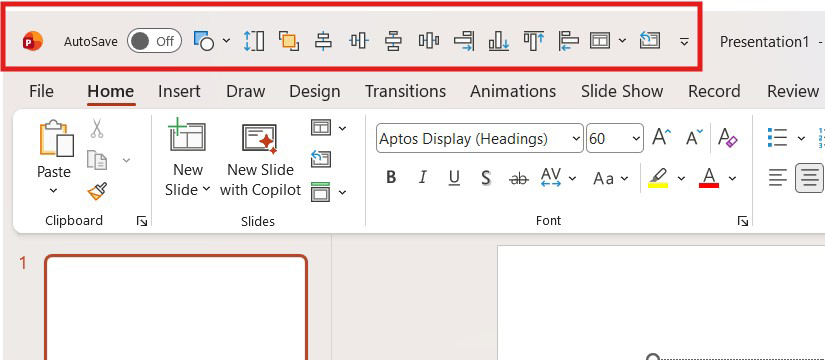Image resolution: width=825 pixels, height=360 pixels.
Task: Open the Aptos Display font name dropdown
Action: point(576,138)
